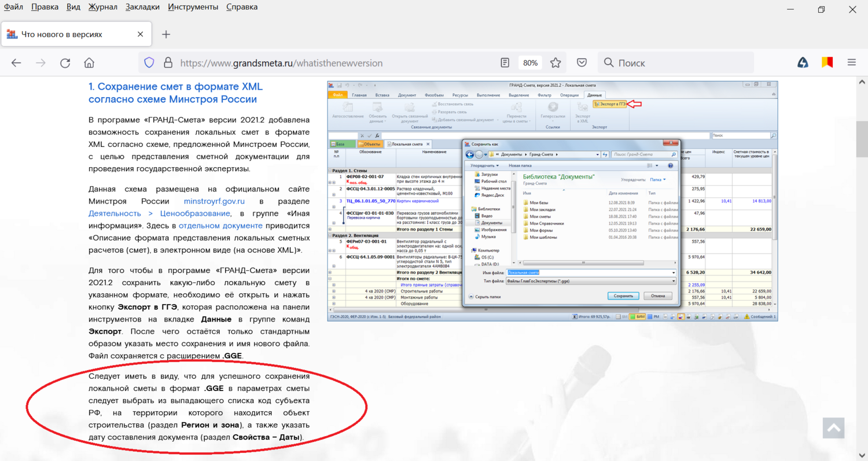This screenshot has height=461, width=868.
Task: Show site security info via padlock
Action: click(168, 63)
